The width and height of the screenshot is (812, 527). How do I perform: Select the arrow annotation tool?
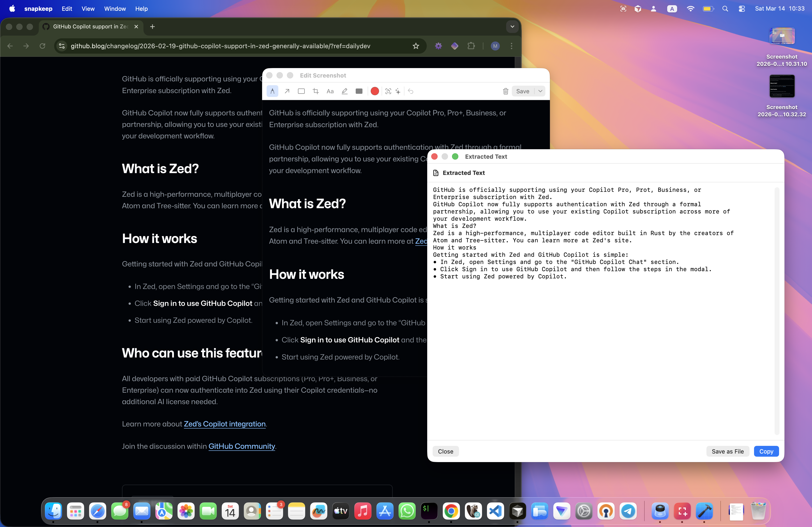pyautogui.click(x=287, y=91)
